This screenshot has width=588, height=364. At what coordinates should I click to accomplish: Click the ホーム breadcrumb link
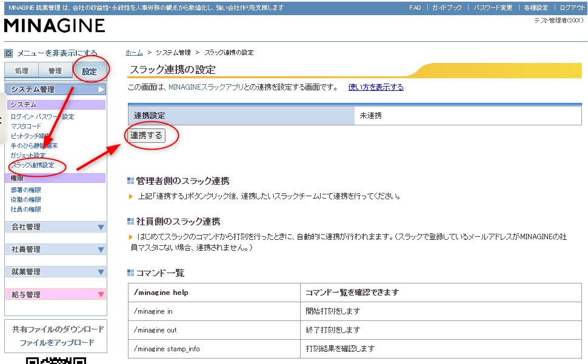click(x=134, y=53)
